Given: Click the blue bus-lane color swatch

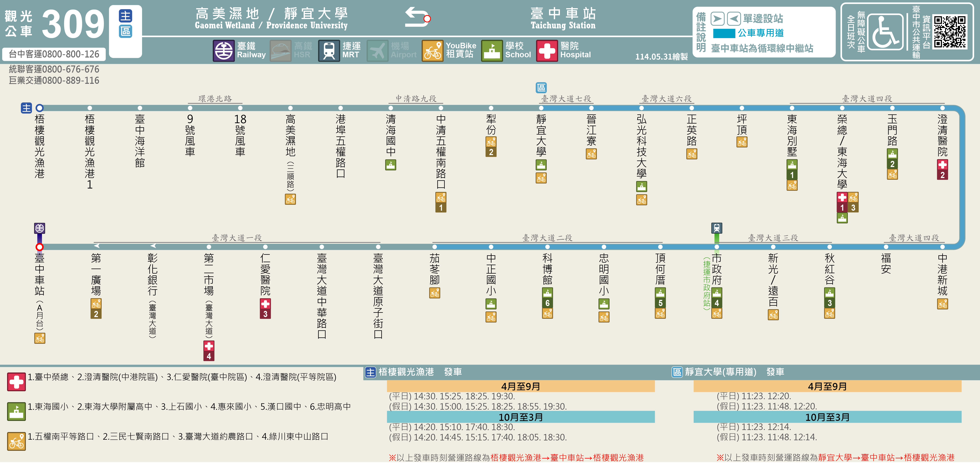Looking at the screenshot, I should click(x=724, y=34).
